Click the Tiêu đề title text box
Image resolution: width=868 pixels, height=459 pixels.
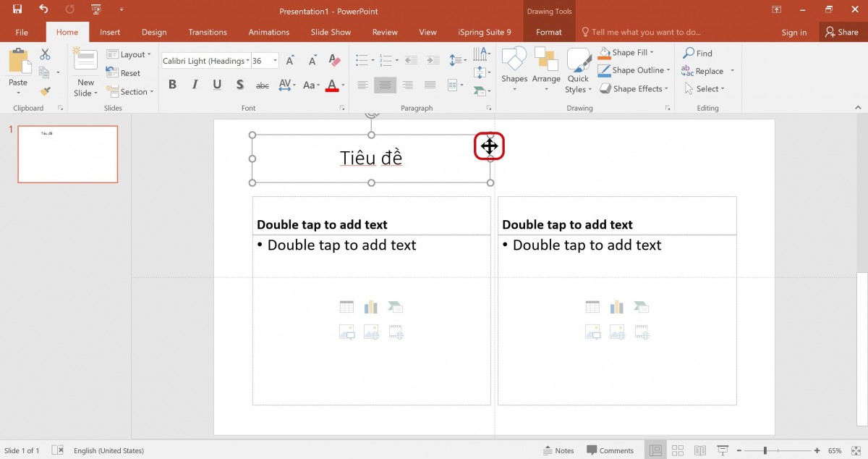point(371,158)
